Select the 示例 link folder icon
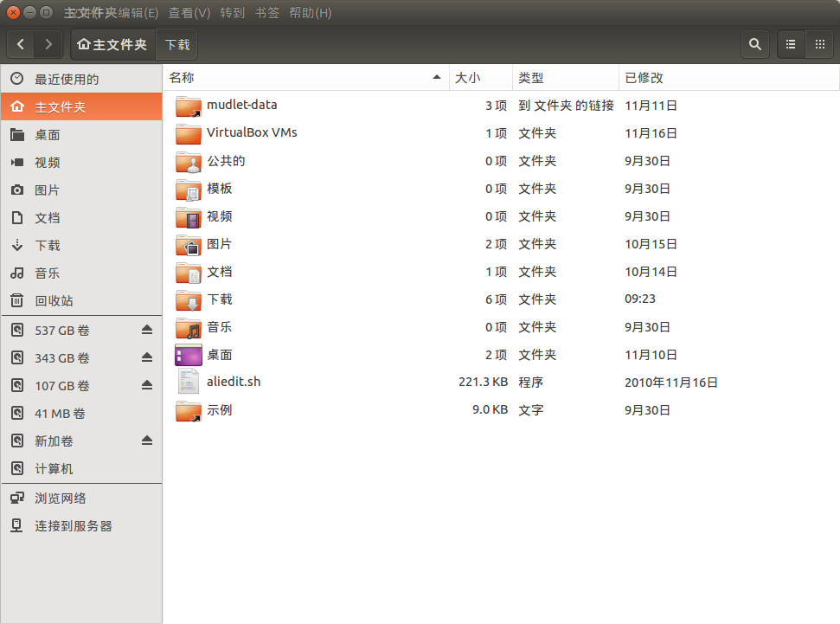This screenshot has height=624, width=840. [x=189, y=410]
